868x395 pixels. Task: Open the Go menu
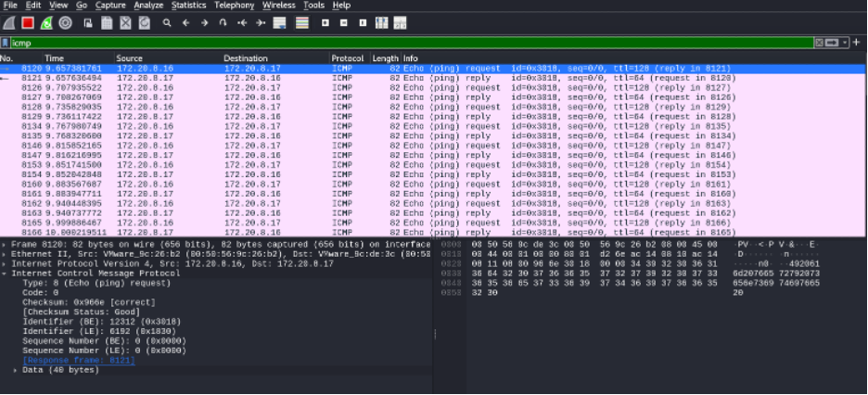tap(82, 5)
